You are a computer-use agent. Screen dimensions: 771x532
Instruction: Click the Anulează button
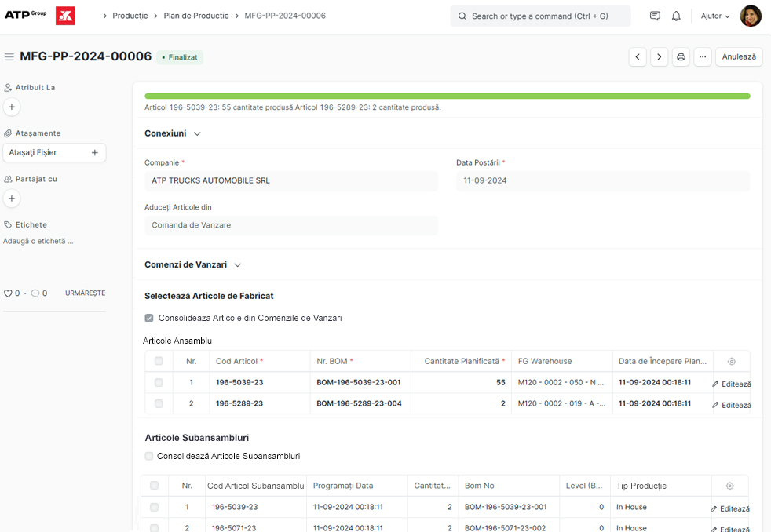738,56
